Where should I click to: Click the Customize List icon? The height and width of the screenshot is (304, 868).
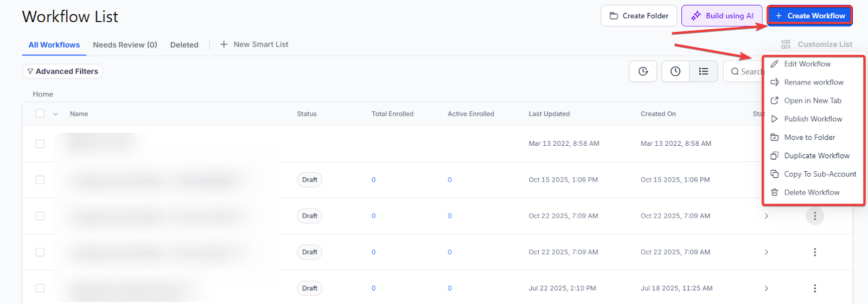(786, 44)
